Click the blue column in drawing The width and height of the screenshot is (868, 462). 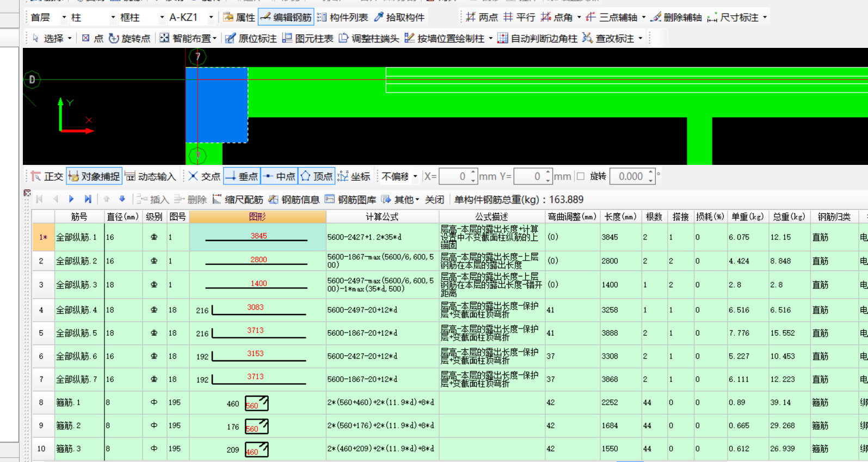[x=217, y=105]
